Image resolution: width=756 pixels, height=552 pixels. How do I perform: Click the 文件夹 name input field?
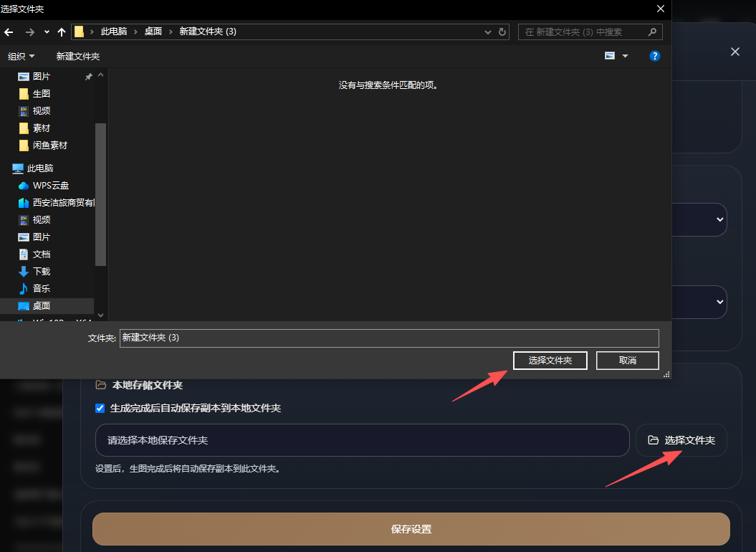pos(389,338)
